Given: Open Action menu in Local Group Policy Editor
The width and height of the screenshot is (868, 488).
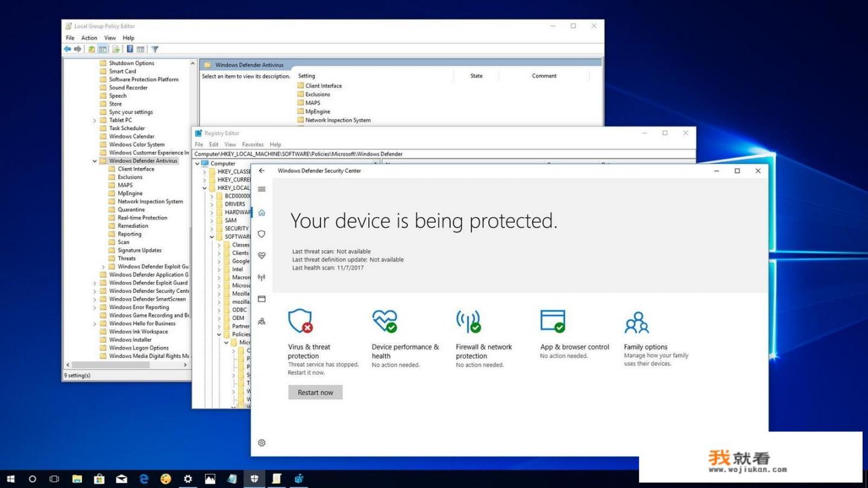Looking at the screenshot, I should [x=89, y=38].
